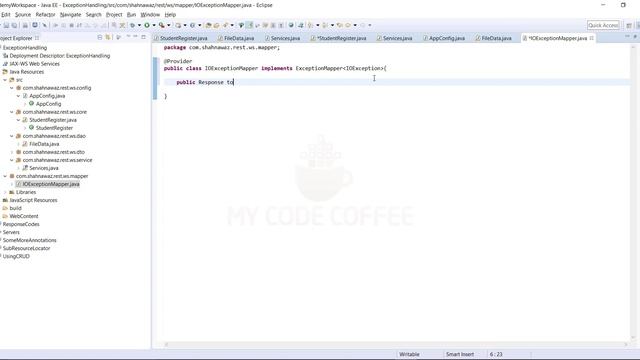
Task: Collapse com.shahnawaz.rest.ws.core package
Action: 12,112
